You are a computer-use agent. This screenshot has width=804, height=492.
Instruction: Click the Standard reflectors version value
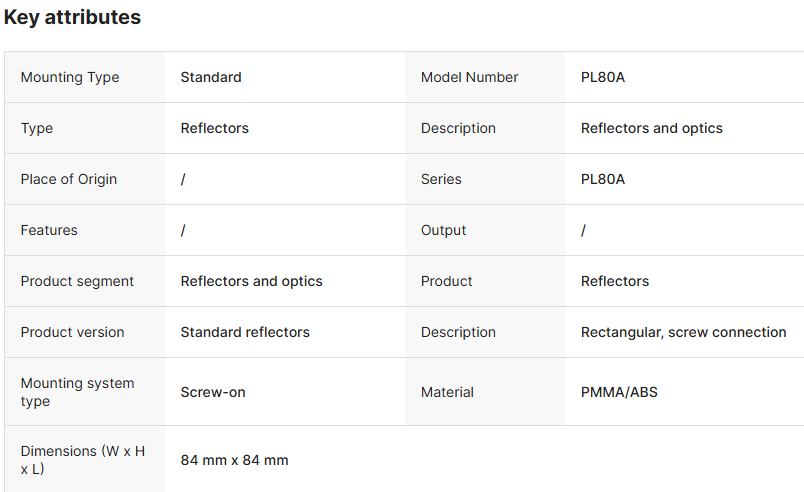click(245, 332)
